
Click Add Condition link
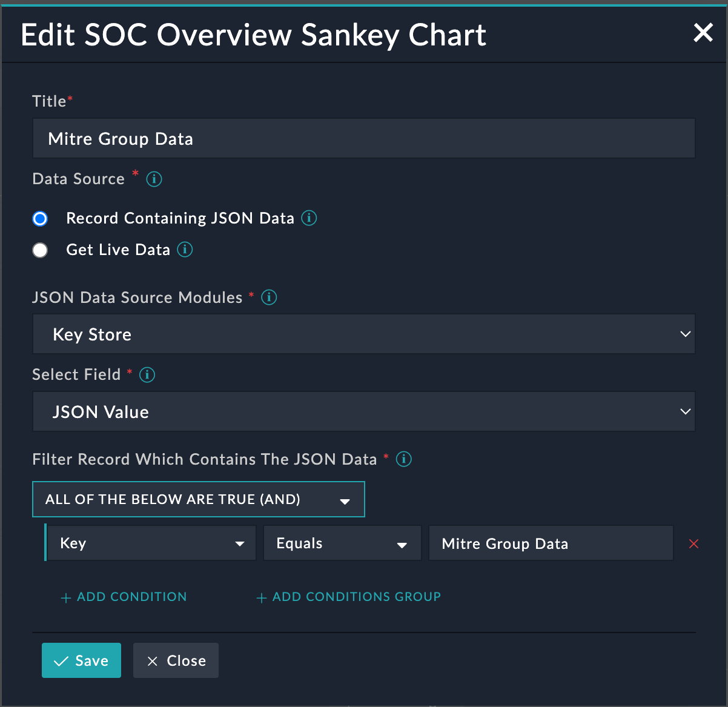[x=124, y=597]
